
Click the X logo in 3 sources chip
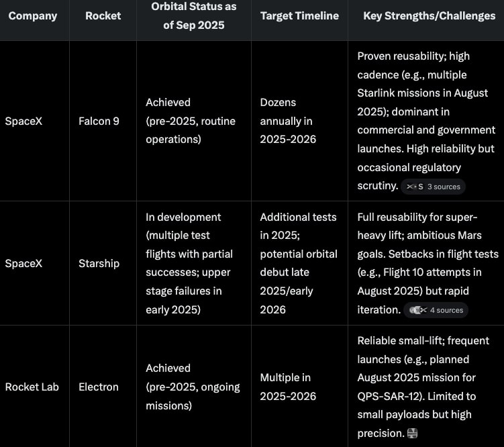tap(411, 187)
